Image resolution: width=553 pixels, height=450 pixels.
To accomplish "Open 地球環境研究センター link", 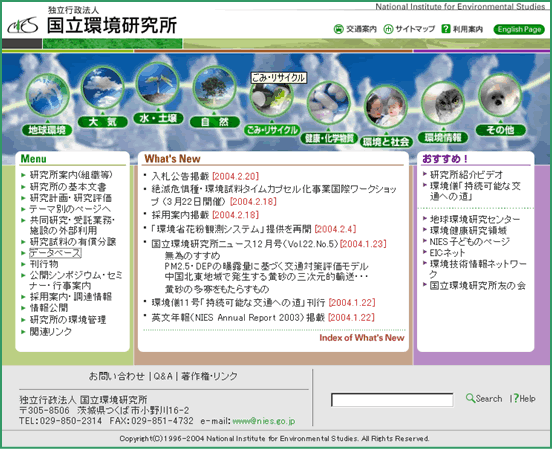I will pyautogui.click(x=475, y=219).
